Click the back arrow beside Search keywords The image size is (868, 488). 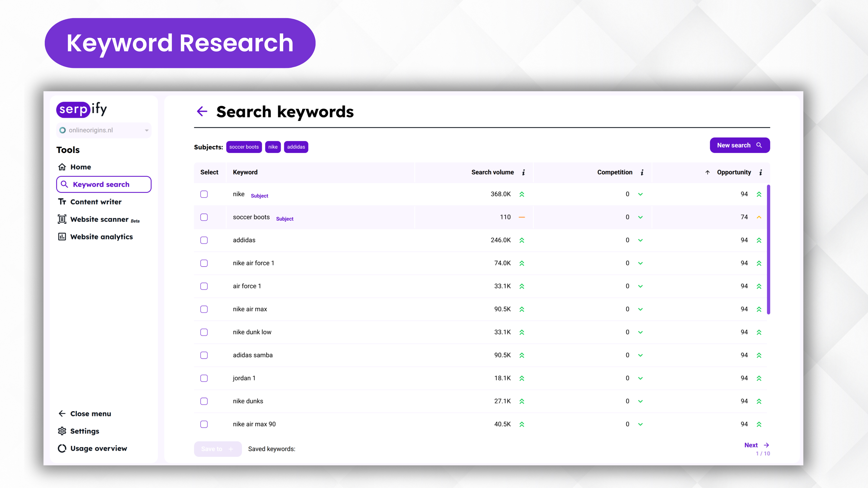[x=202, y=111]
